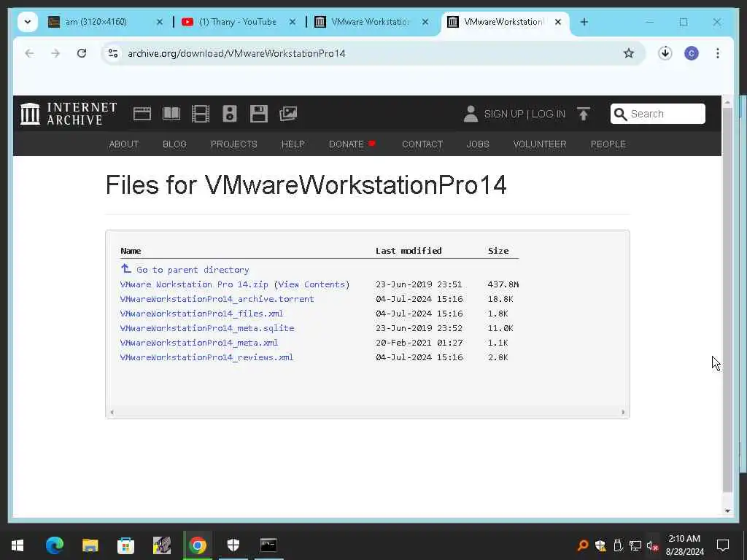Open the Audio speaker icon
The image size is (747, 560).
click(x=230, y=114)
